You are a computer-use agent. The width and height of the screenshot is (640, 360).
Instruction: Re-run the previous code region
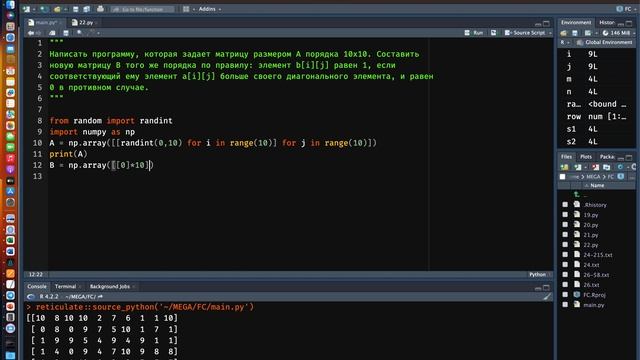[493, 33]
